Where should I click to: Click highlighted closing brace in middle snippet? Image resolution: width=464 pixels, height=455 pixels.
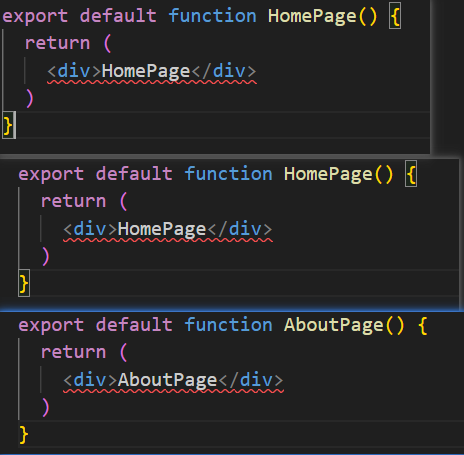coord(24,283)
